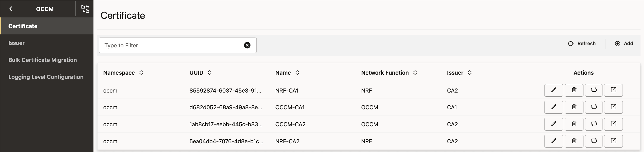Click the NRF-CA1 name cell
Image resolution: width=644 pixels, height=152 pixels.
click(x=287, y=91)
